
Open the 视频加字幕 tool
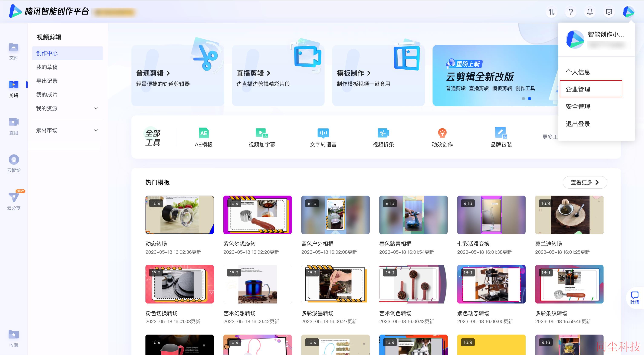pyautogui.click(x=262, y=137)
